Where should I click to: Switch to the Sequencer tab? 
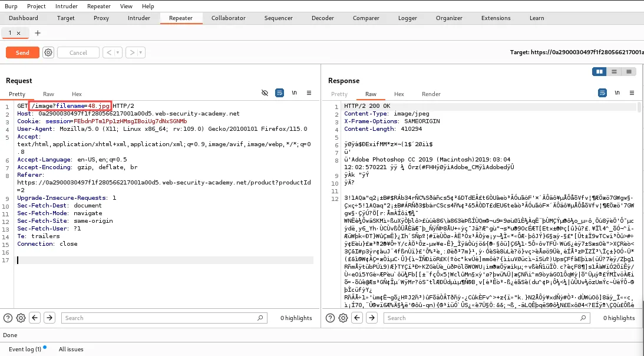[x=279, y=18]
